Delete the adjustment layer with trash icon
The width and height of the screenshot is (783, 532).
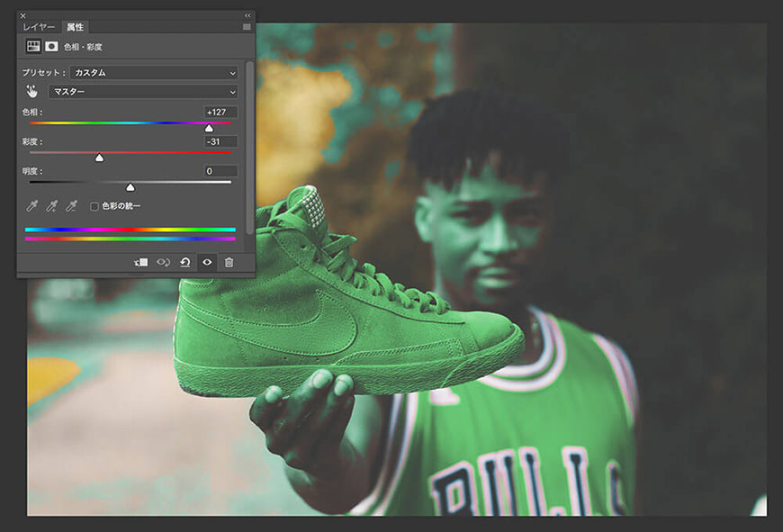click(229, 262)
